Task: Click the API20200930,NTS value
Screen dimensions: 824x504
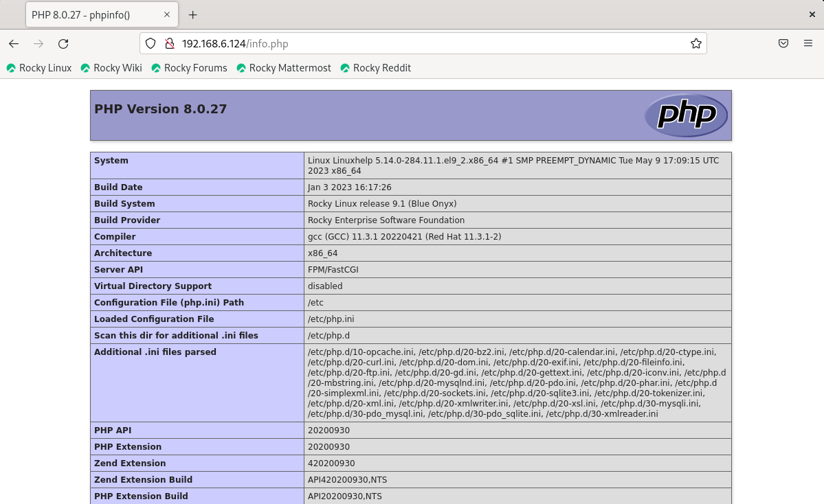Action: coord(345,496)
